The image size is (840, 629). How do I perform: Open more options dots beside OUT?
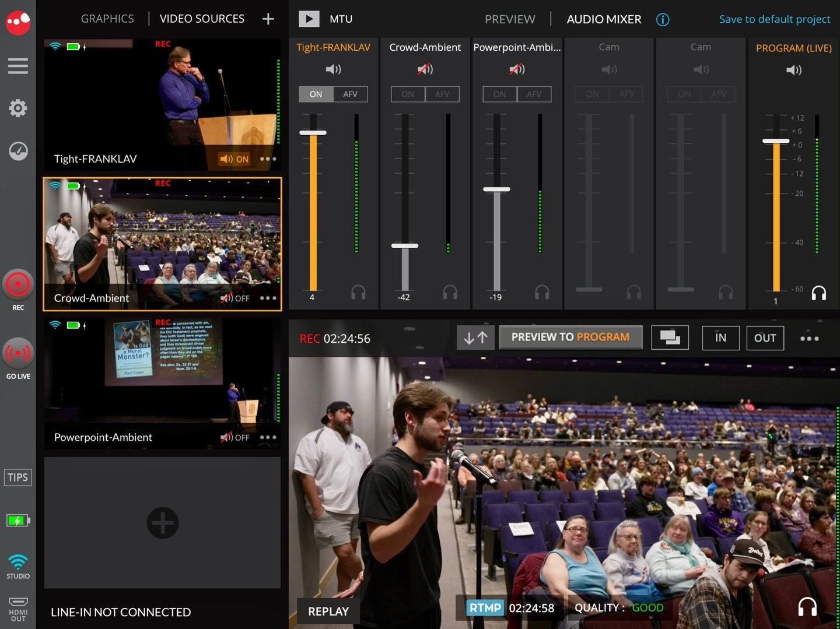(810, 338)
